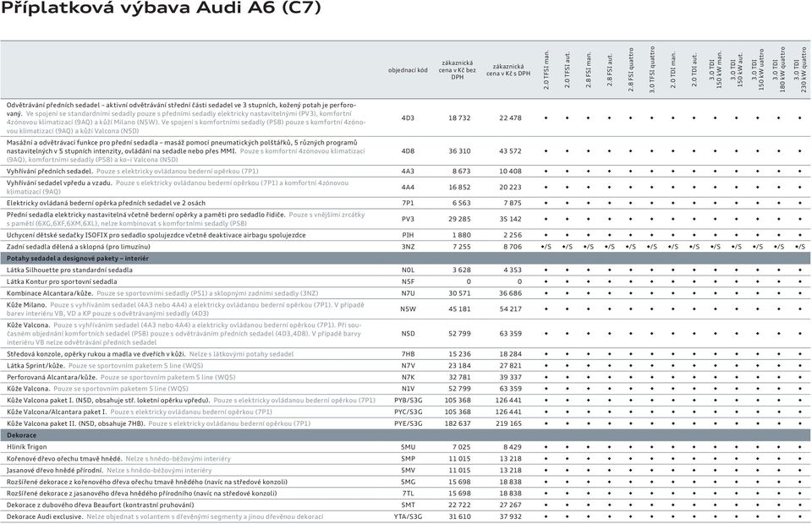Click the price value "8 673"
Viewport: 812px width, 524px height.
point(462,172)
